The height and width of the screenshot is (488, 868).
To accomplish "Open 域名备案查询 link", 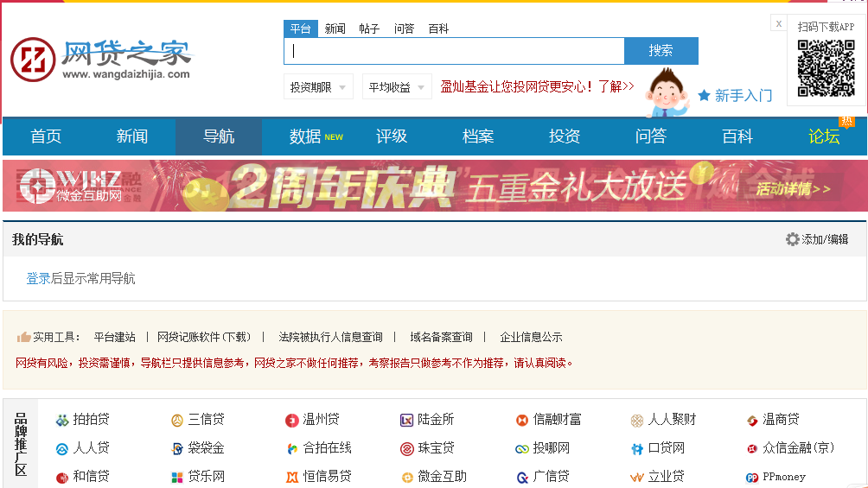I will [441, 337].
